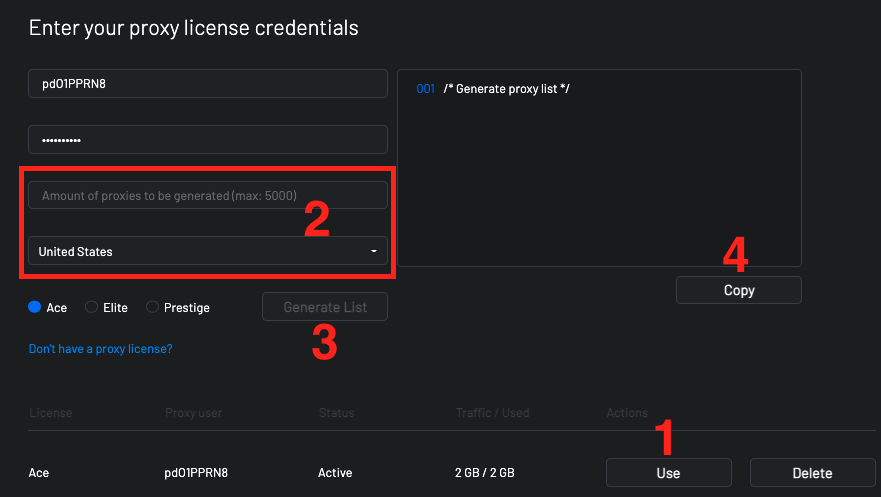The height and width of the screenshot is (497, 881).
Task: Pick the Prestige radio option
Action: [152, 307]
